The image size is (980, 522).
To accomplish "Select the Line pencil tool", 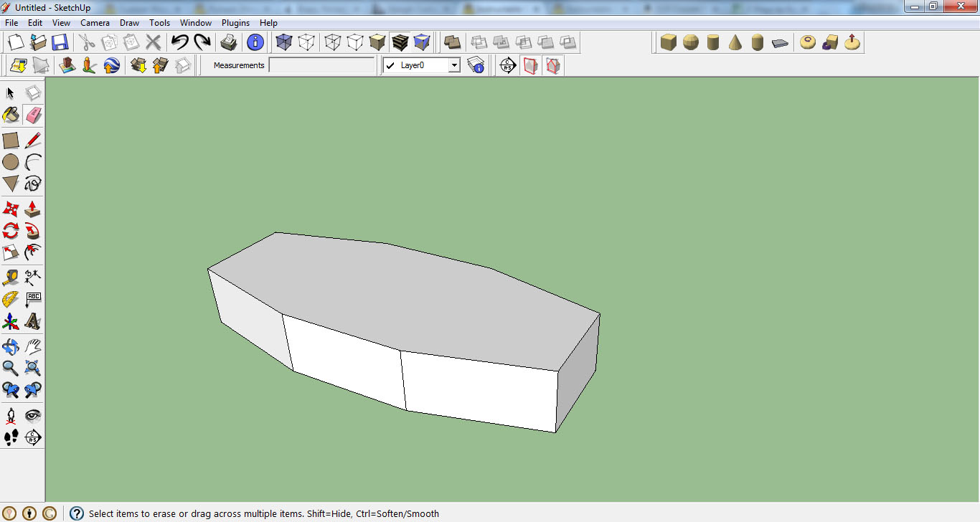I will (x=33, y=141).
